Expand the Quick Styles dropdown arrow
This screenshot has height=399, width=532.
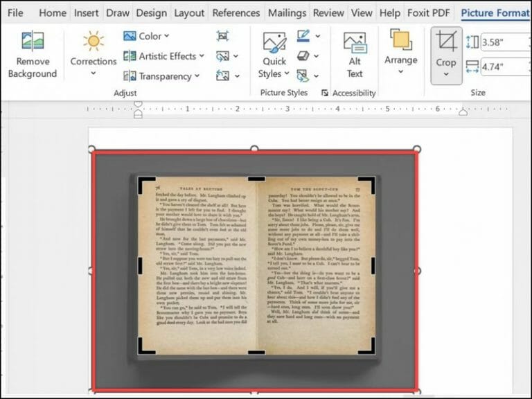(x=287, y=73)
